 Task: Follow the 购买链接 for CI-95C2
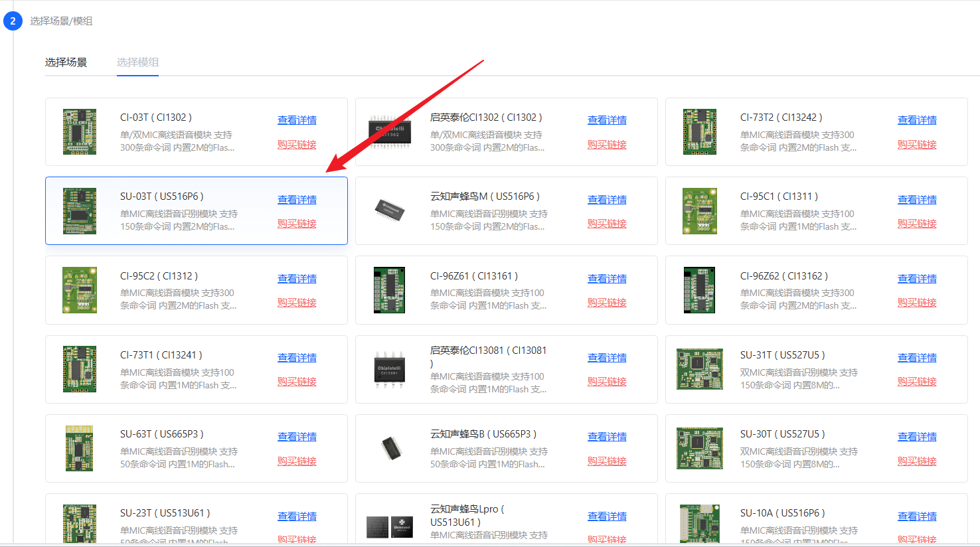click(x=297, y=303)
